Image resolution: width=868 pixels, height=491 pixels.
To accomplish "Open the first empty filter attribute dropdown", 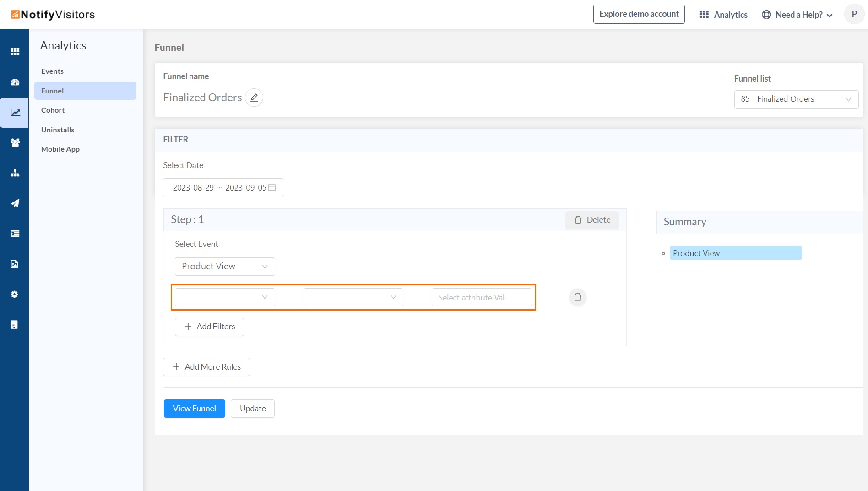I will (x=224, y=297).
